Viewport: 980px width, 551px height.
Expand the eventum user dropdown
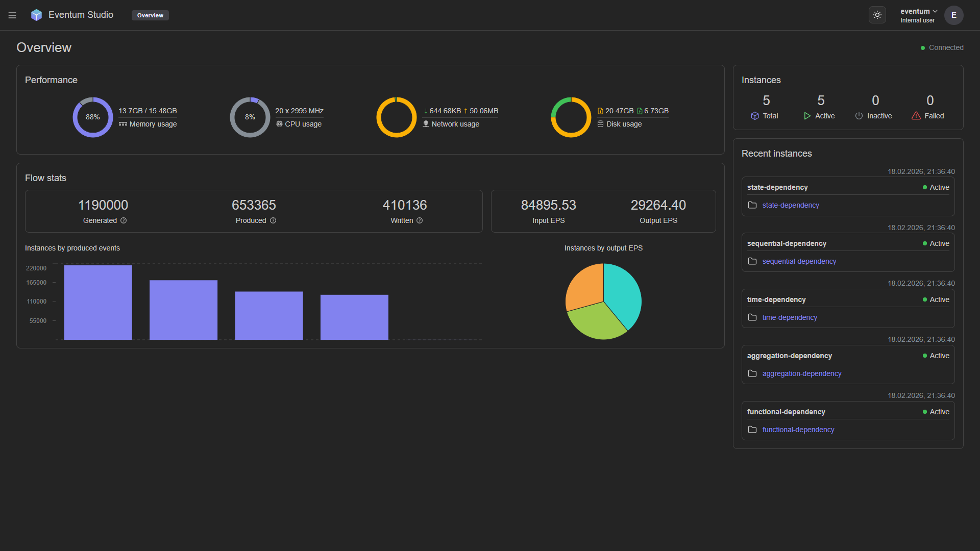(918, 12)
